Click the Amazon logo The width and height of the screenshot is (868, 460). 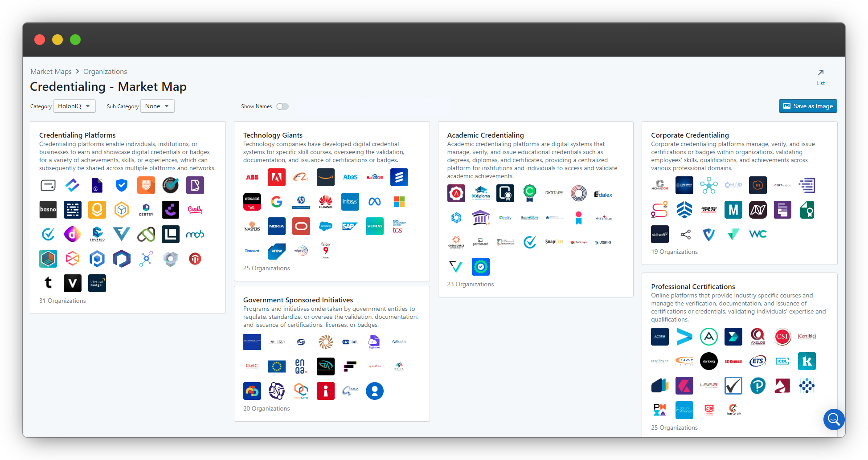click(x=326, y=177)
